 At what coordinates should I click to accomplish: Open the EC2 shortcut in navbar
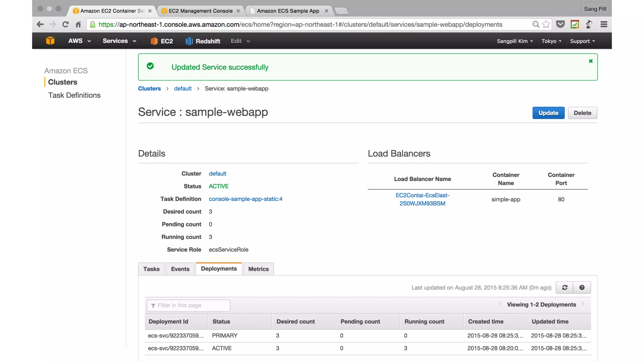162,41
